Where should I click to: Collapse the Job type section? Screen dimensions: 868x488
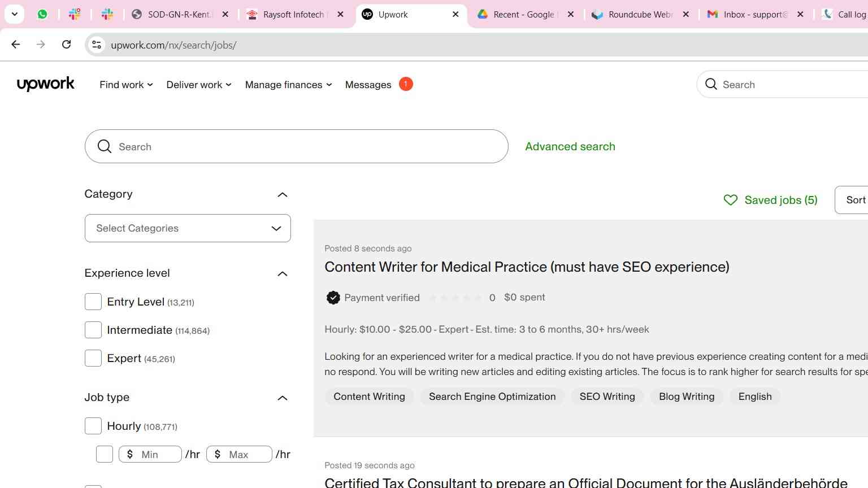click(x=283, y=398)
